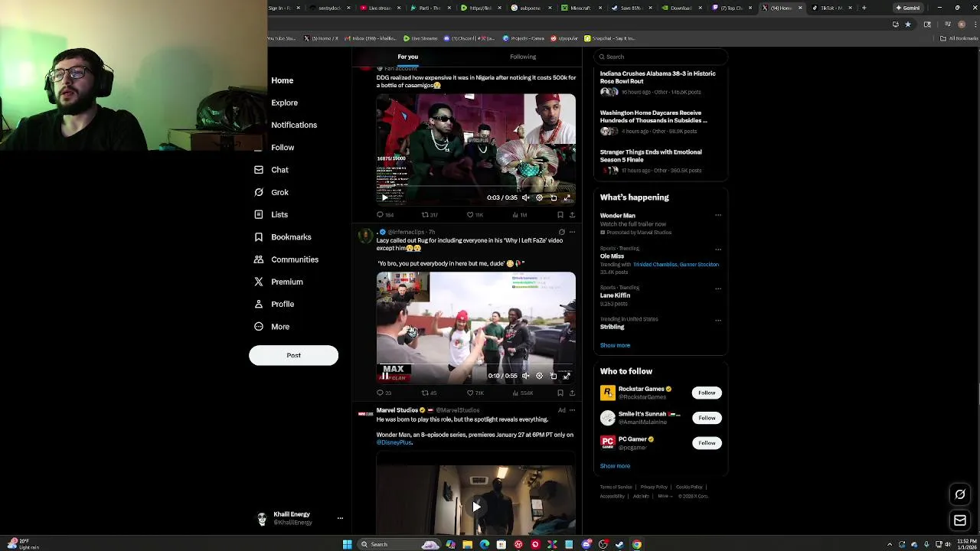Share the DDG Nigeria post
This screenshot has height=551, width=980.
[572, 215]
